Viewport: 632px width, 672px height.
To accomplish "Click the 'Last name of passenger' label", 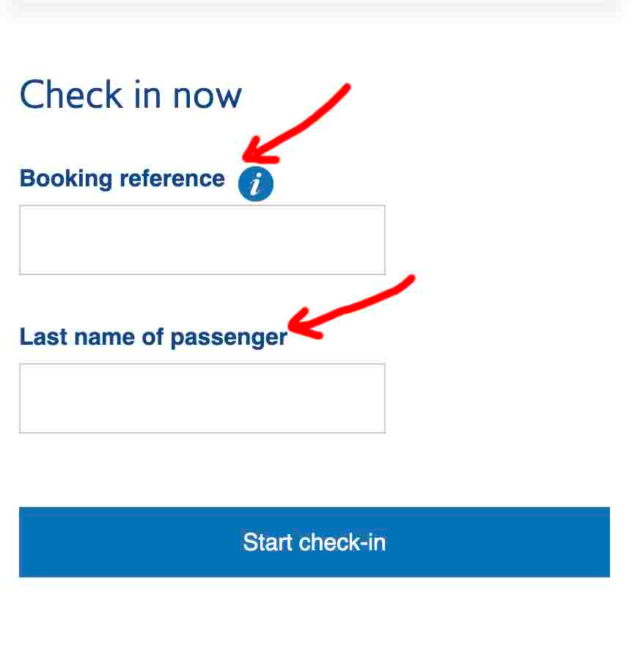I will [153, 337].
